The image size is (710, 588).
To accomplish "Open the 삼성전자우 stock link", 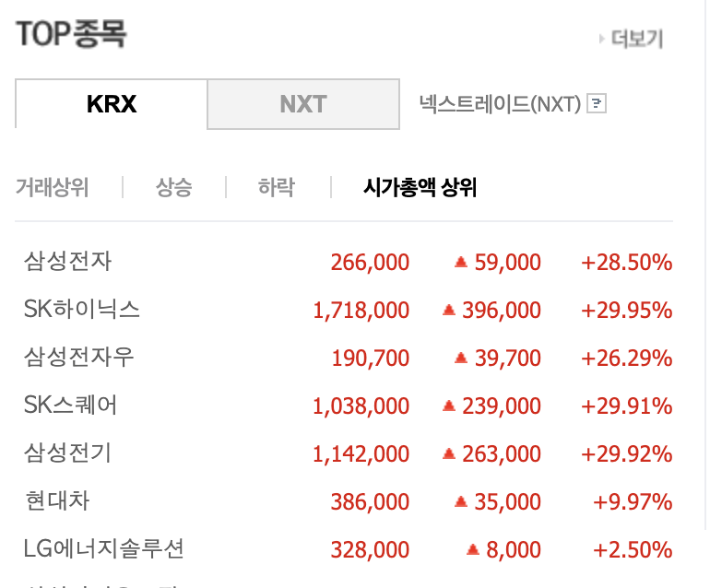I will pyautogui.click(x=78, y=358).
